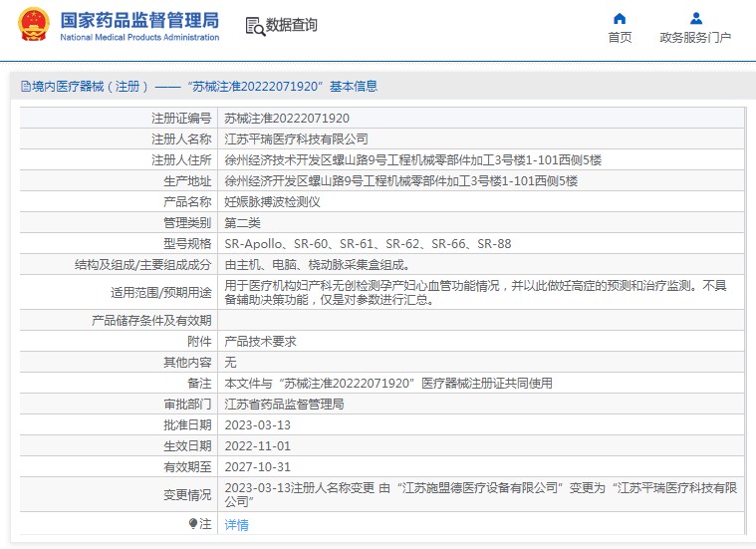Viewport: 756px width, 549px height.
Task: Click 境内医疗器械（注册）heading text
Action: pyautogui.click(x=91, y=87)
